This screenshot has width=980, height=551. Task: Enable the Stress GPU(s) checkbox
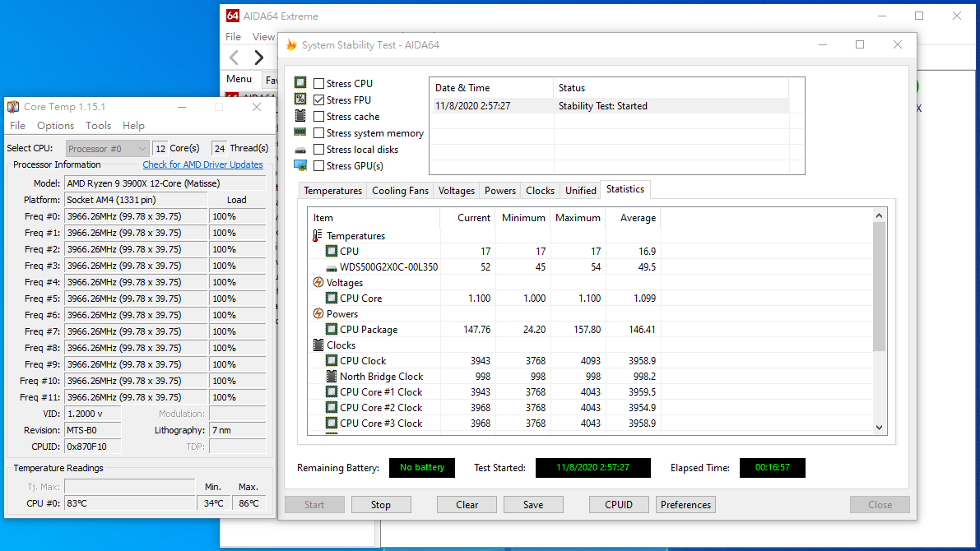coord(318,165)
